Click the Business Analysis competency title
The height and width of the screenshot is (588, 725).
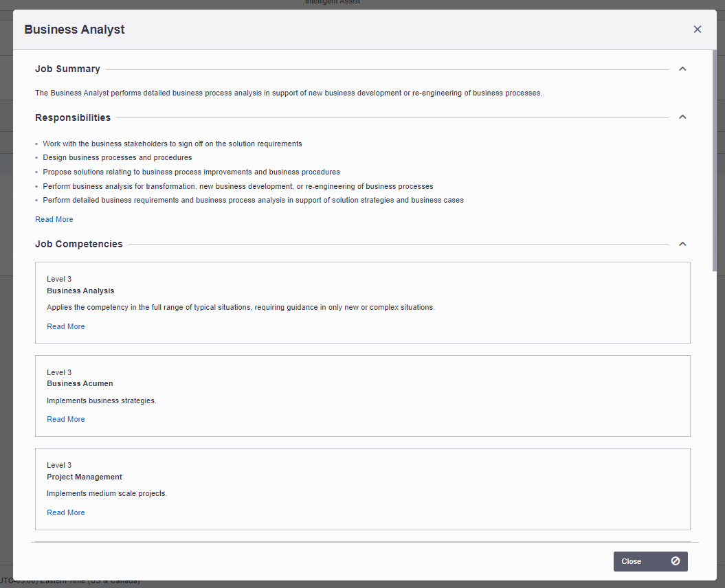point(80,291)
